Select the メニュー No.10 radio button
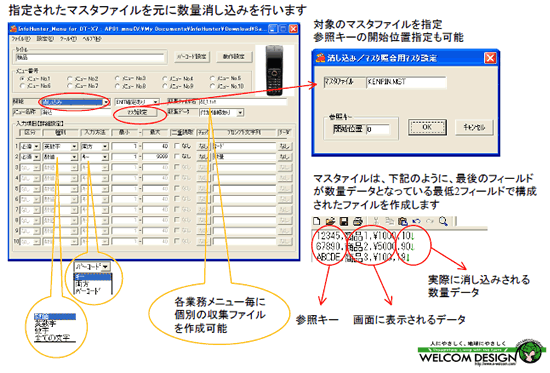Screen dimensions: 550x373 point(212,86)
